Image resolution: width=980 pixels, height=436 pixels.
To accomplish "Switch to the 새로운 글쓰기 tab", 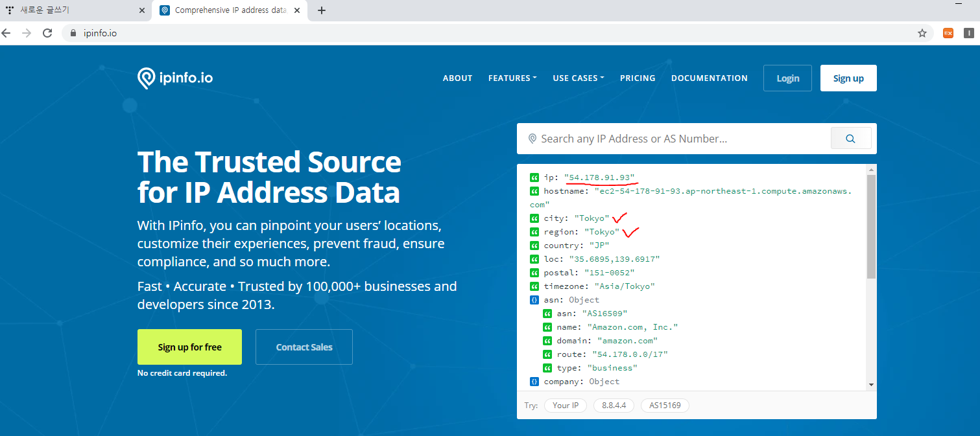I will (x=75, y=10).
